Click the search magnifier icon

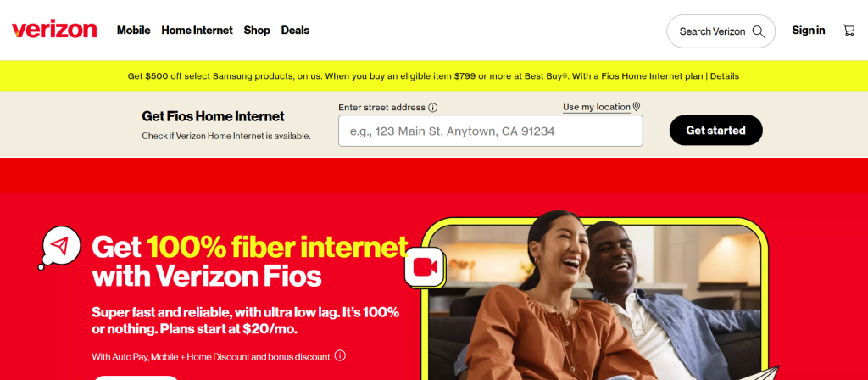point(759,31)
